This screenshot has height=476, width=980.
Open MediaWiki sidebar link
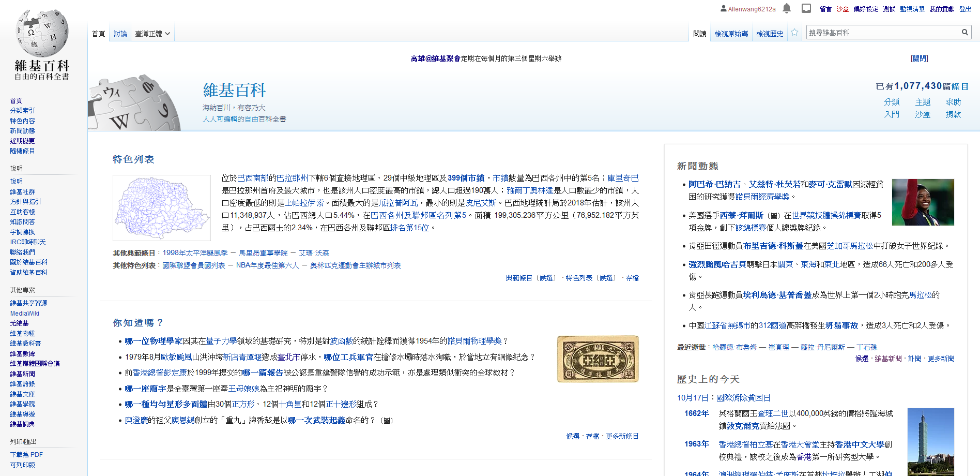25,314
